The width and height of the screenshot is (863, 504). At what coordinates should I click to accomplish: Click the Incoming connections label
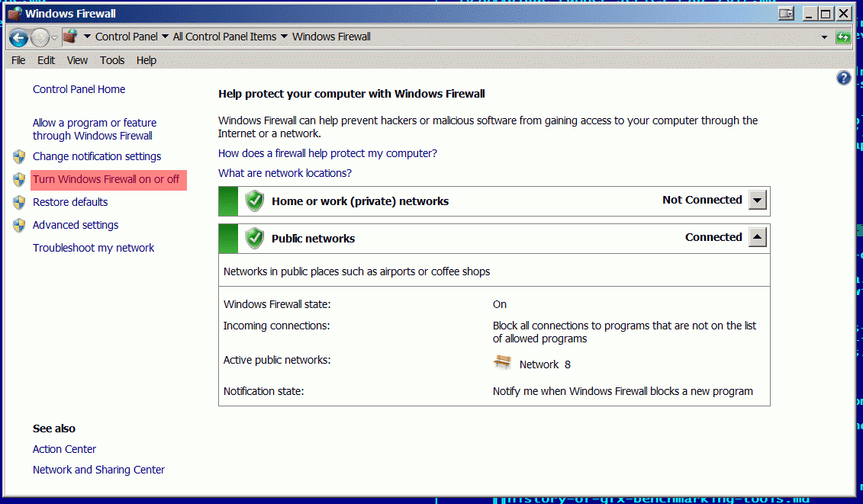tap(276, 326)
